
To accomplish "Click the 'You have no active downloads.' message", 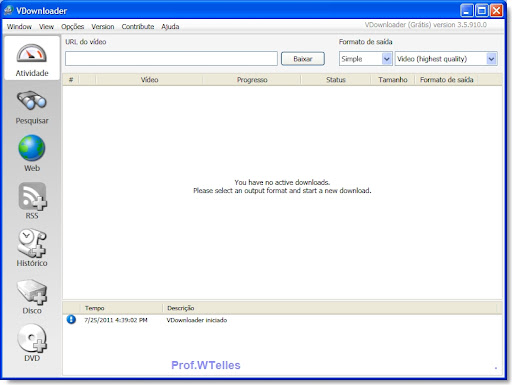I will (282, 182).
